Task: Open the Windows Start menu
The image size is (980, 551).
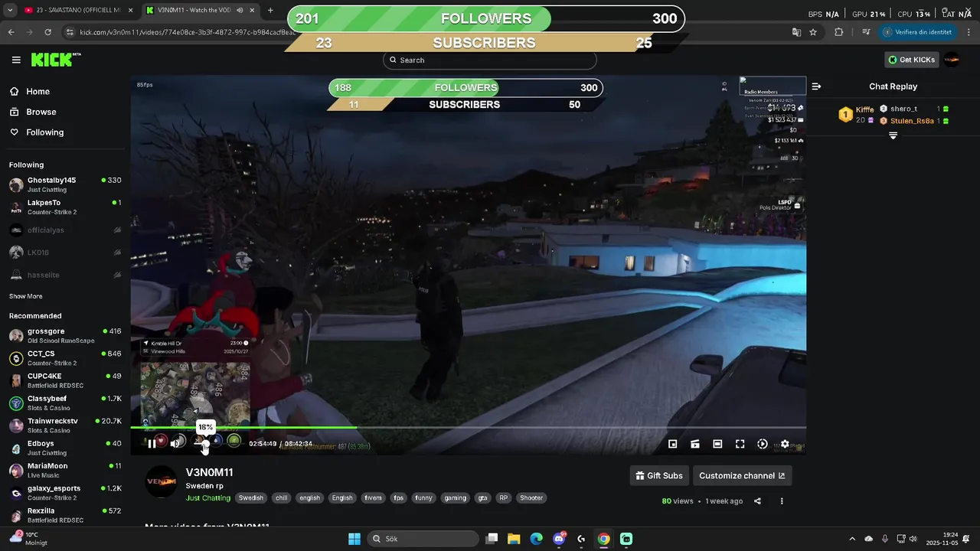Action: tap(354, 539)
